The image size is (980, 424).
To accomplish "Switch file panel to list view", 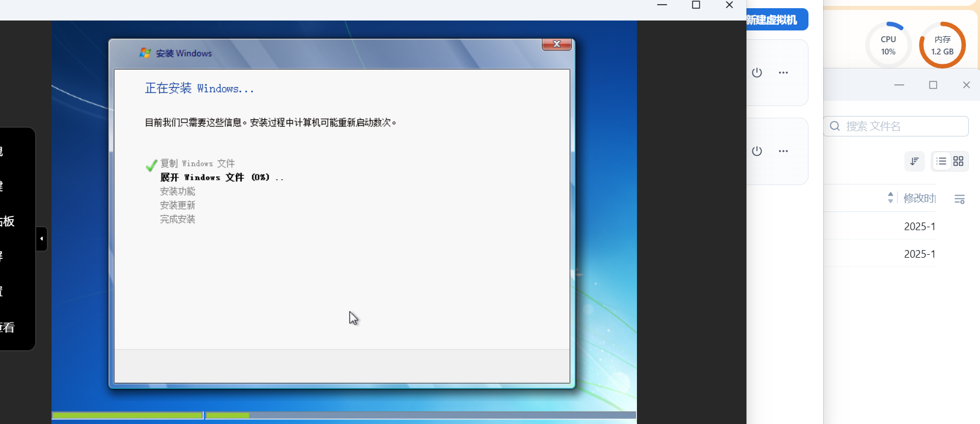I will tap(941, 161).
